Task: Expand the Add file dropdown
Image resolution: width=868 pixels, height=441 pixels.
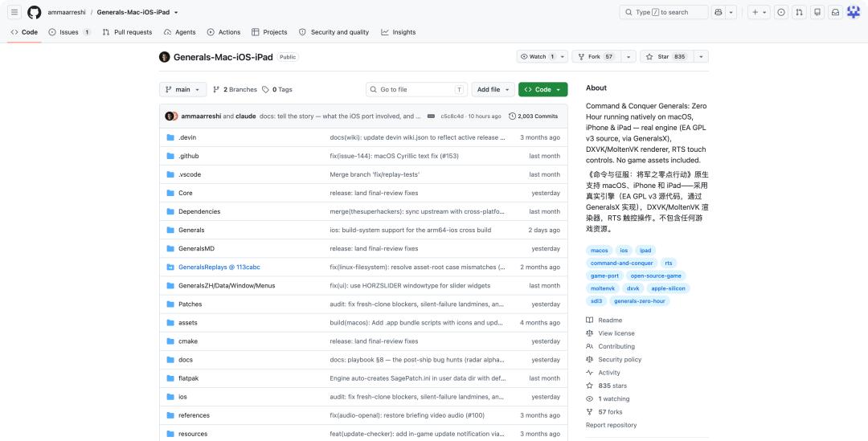Action: (493, 89)
